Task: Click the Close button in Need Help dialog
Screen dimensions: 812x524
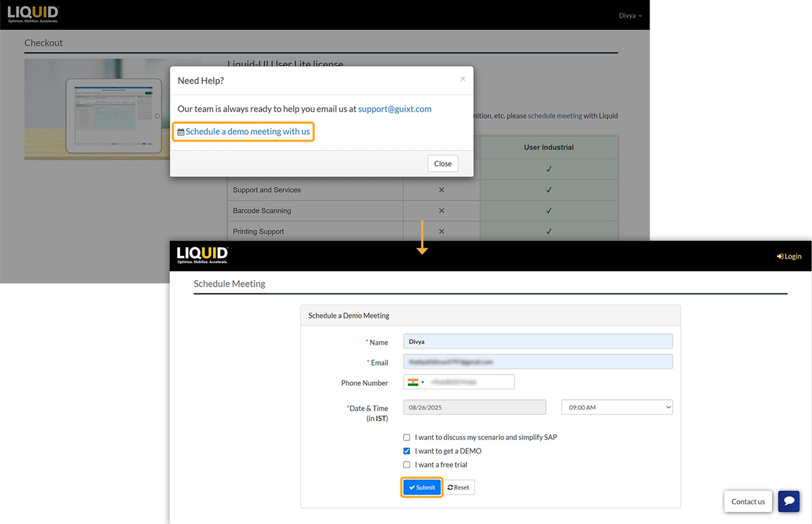Action: 443,163
